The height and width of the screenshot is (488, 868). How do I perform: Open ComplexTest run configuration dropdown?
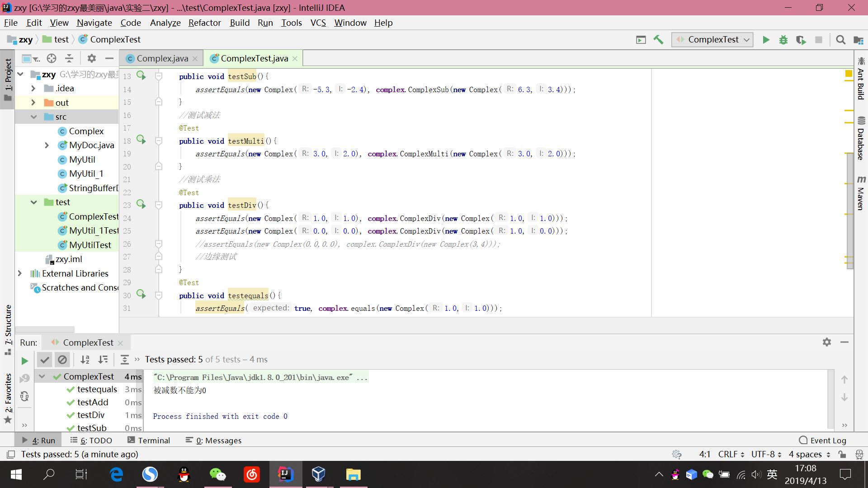pos(712,40)
